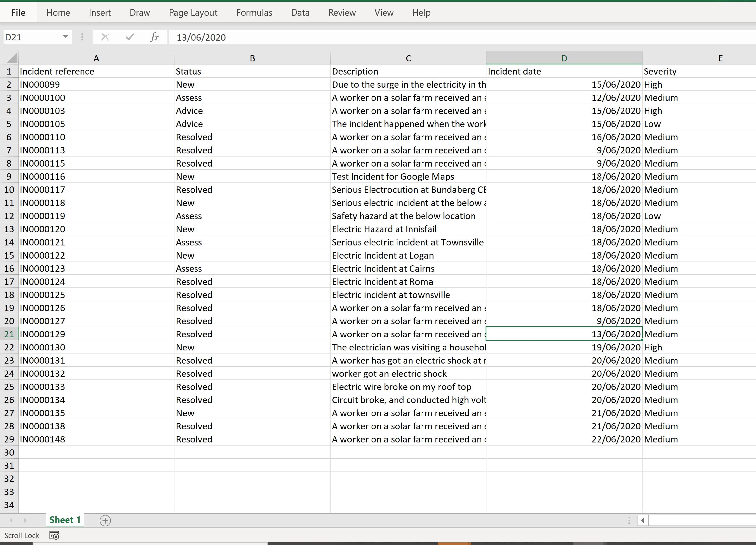Select the Status cell for IN0000103
Image resolution: width=756 pixels, height=545 pixels.
point(252,111)
